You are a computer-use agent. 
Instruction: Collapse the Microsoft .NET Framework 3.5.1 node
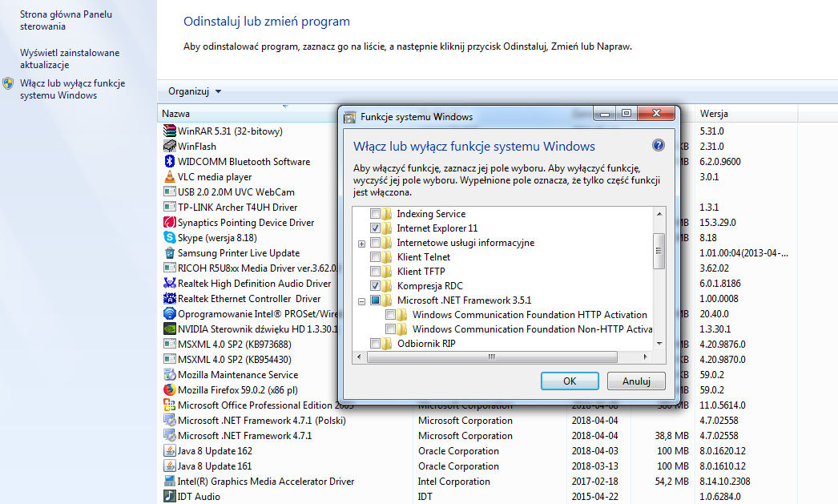click(362, 301)
